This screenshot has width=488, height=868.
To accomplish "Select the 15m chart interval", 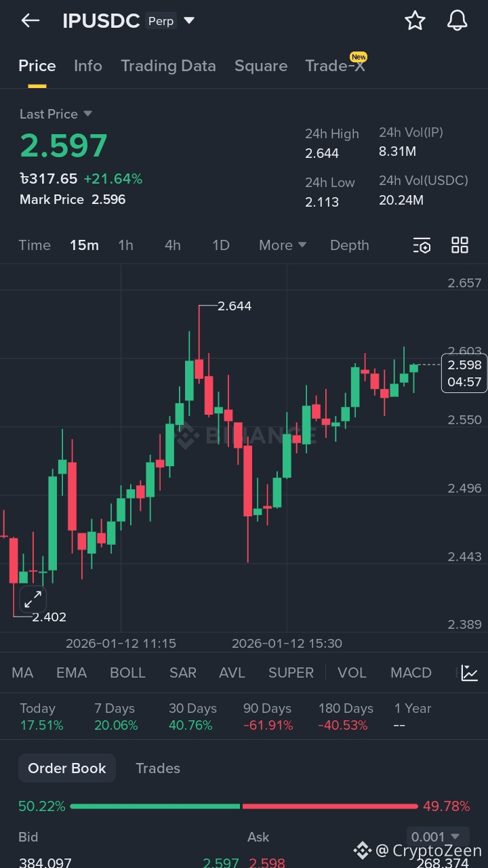I will pyautogui.click(x=84, y=245).
